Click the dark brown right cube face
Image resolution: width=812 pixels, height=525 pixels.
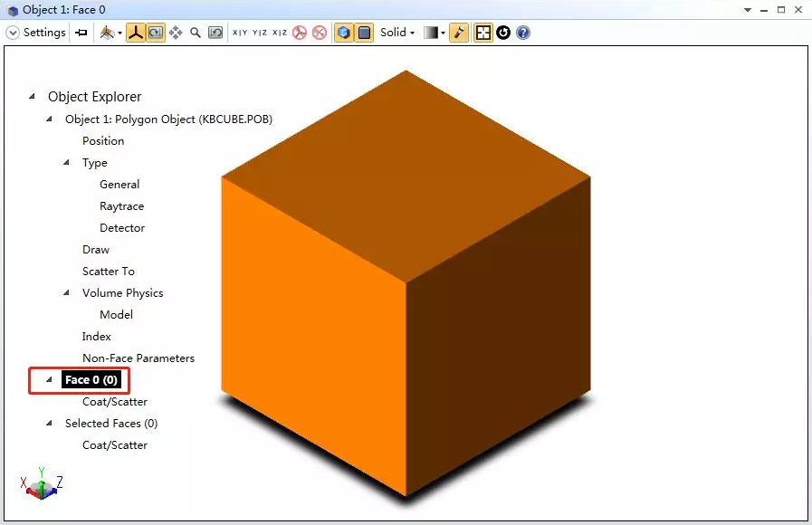498,337
